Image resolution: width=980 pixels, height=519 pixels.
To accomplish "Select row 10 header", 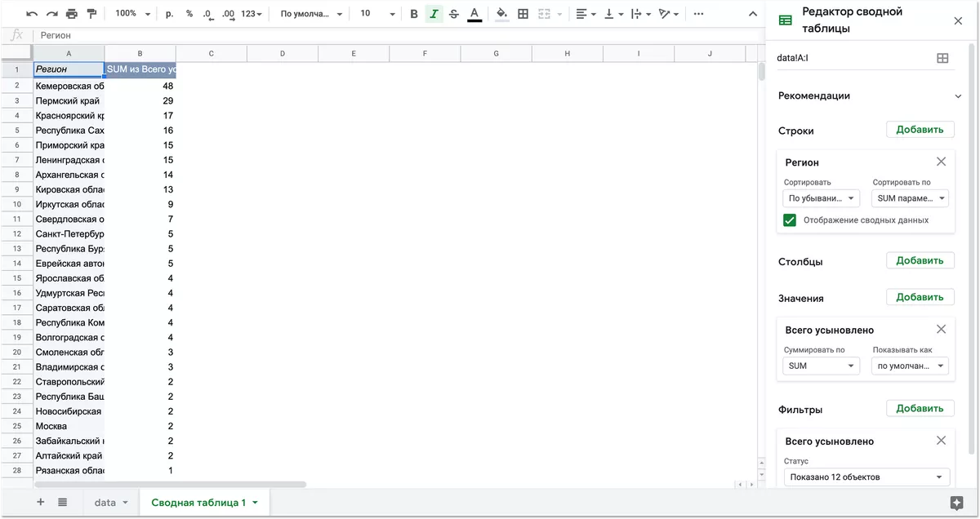I will (x=16, y=204).
